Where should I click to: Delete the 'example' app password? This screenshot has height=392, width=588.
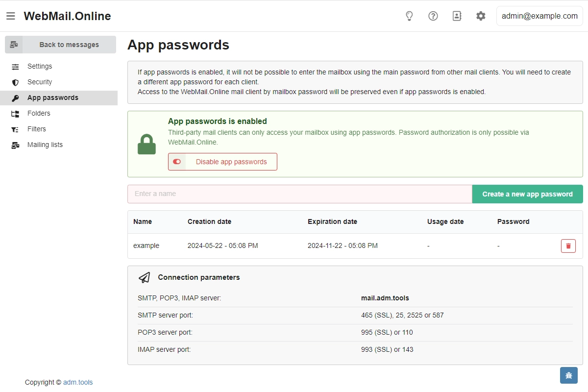pos(568,246)
